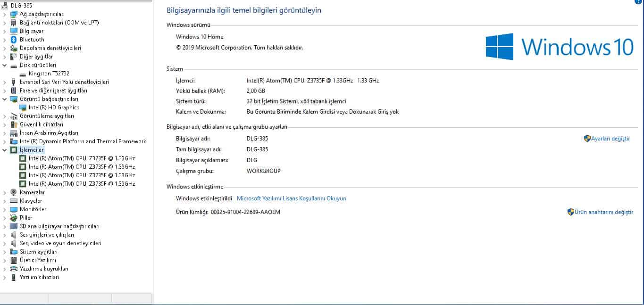Image resolution: width=644 pixels, height=305 pixels.
Task: Click the Sistem aygıtları icon
Action: (x=14, y=252)
